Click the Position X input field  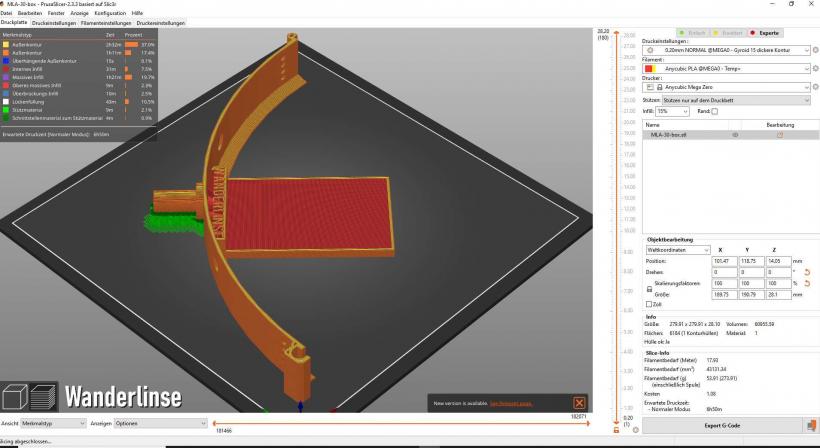pyautogui.click(x=724, y=261)
